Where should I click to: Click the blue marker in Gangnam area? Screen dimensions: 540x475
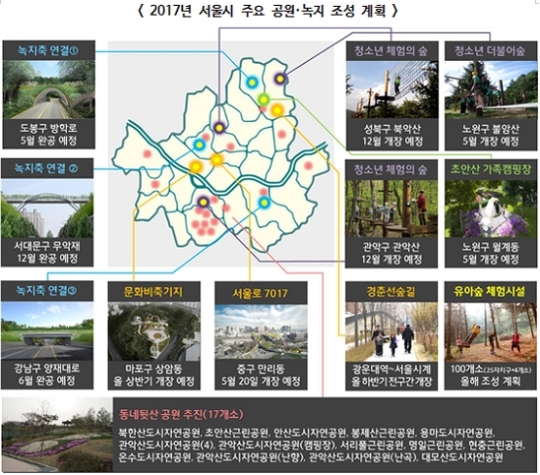[264, 203]
